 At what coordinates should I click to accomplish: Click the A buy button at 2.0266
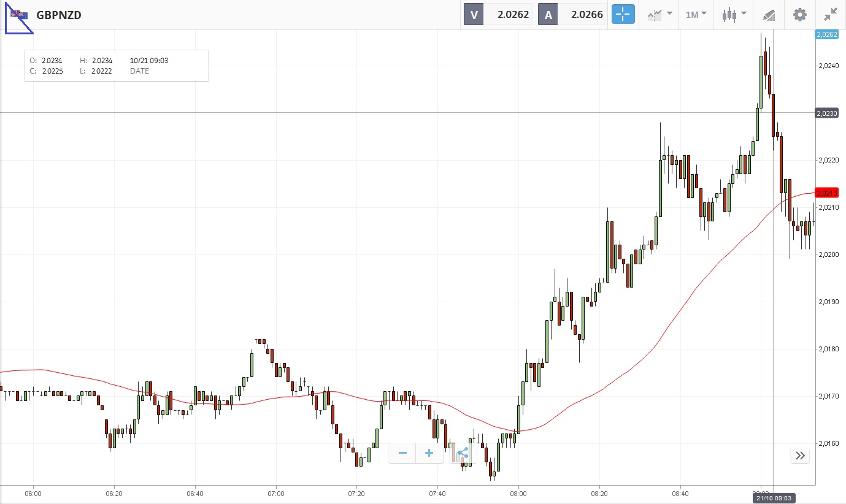[x=572, y=14]
